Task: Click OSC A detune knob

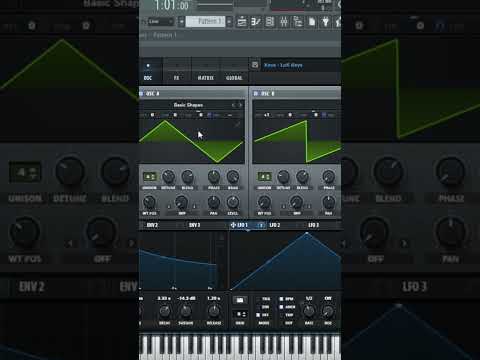Action: pos(168,177)
